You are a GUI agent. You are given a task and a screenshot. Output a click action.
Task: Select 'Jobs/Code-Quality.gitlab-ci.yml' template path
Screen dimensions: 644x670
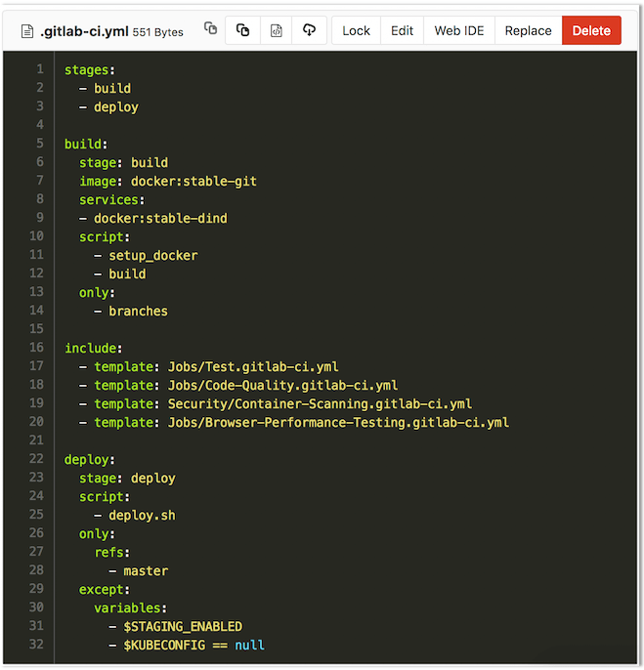pos(282,386)
